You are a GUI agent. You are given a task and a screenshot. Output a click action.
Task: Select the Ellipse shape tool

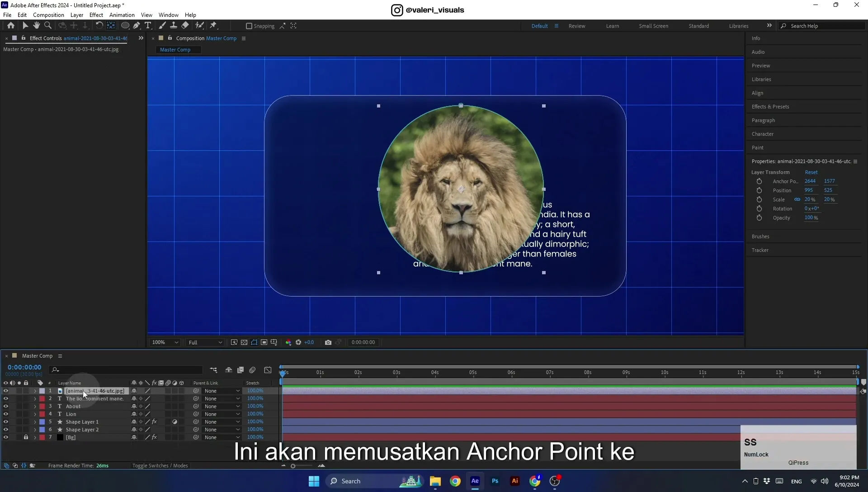pyautogui.click(x=125, y=26)
